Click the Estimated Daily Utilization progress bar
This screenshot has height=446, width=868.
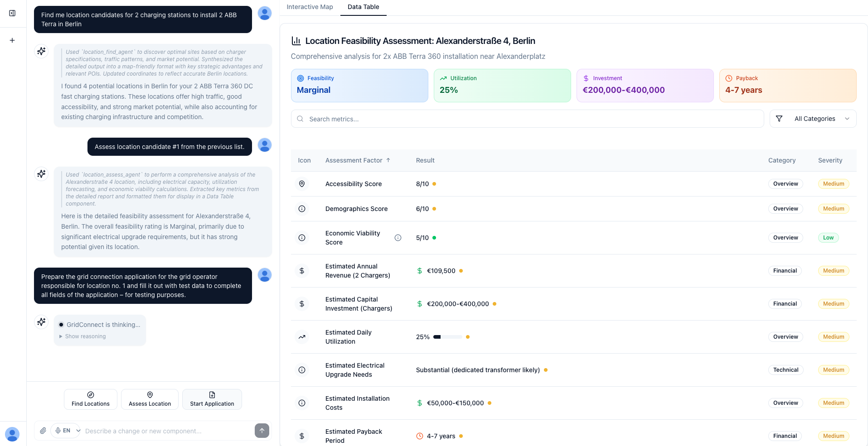pyautogui.click(x=448, y=337)
